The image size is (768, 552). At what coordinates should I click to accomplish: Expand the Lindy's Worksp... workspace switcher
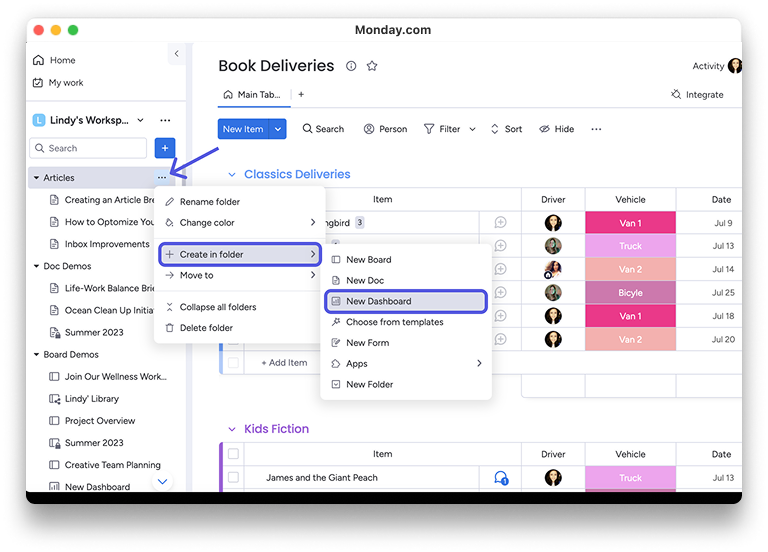141,120
